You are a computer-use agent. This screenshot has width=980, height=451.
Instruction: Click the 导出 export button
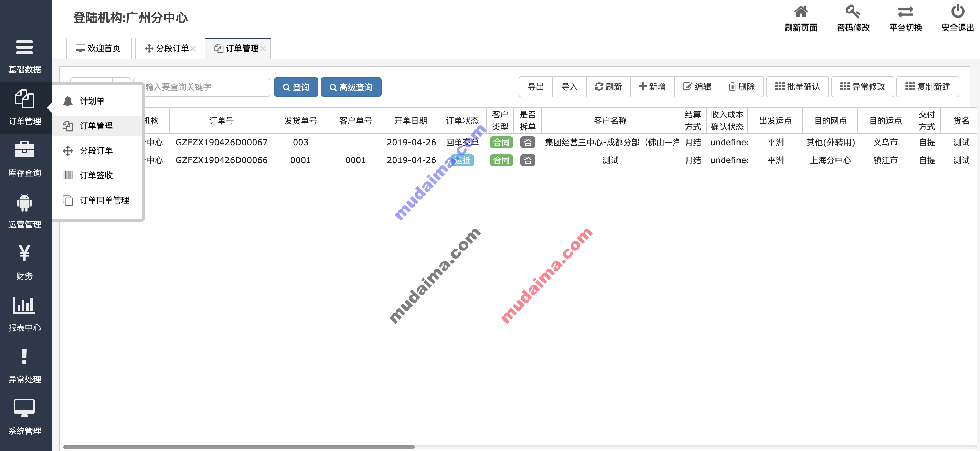click(536, 87)
